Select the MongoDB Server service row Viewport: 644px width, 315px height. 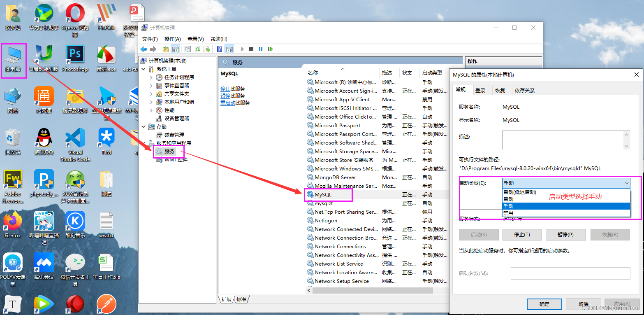378,177
